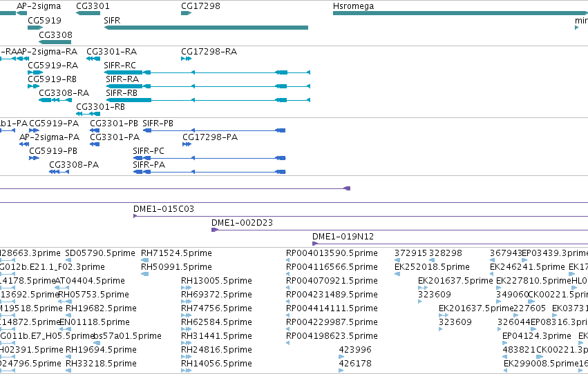
Task: Click the Hsromega gene label
Action: pos(353,6)
